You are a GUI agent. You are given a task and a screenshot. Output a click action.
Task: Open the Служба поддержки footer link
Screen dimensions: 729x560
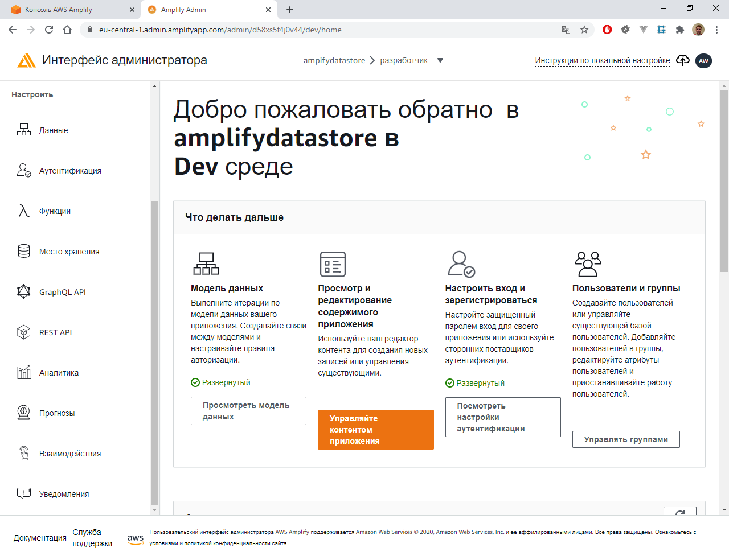[92, 538]
